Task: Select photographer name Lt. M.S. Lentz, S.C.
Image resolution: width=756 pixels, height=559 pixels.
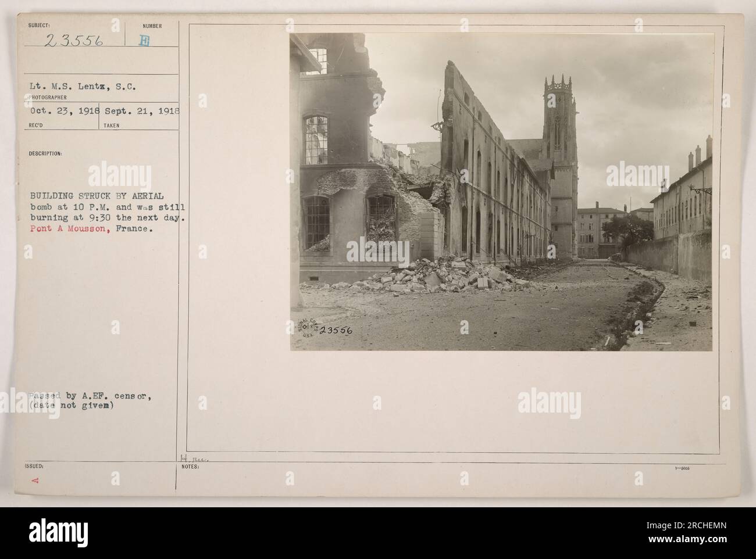Action: 81,87
